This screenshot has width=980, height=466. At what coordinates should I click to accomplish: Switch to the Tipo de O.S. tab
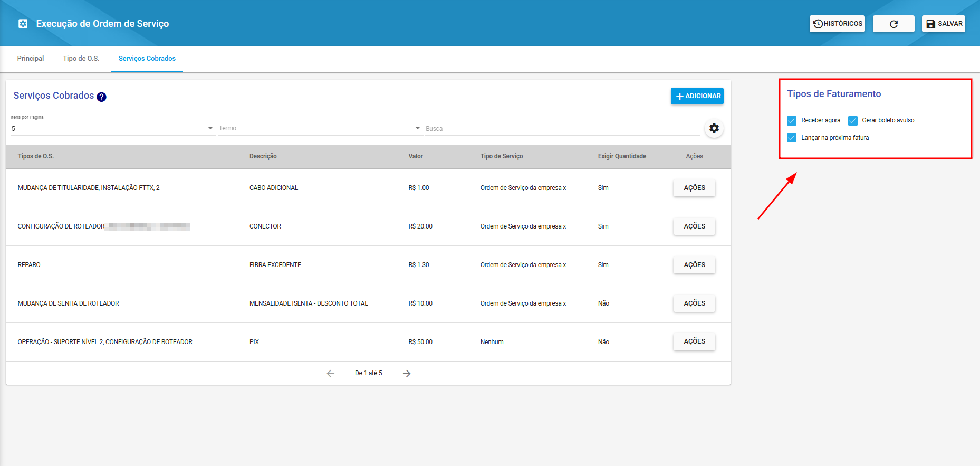tap(81, 59)
